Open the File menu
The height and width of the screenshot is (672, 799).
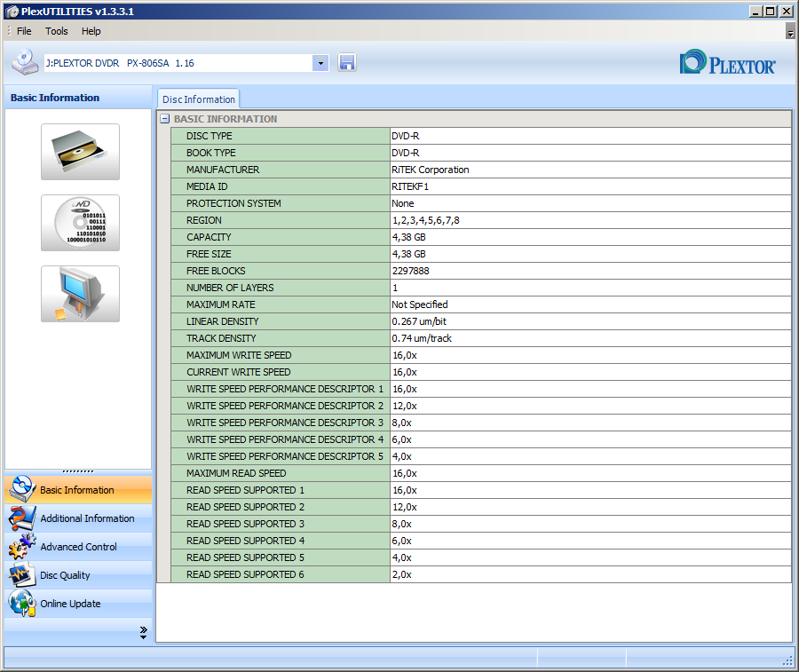(24, 31)
